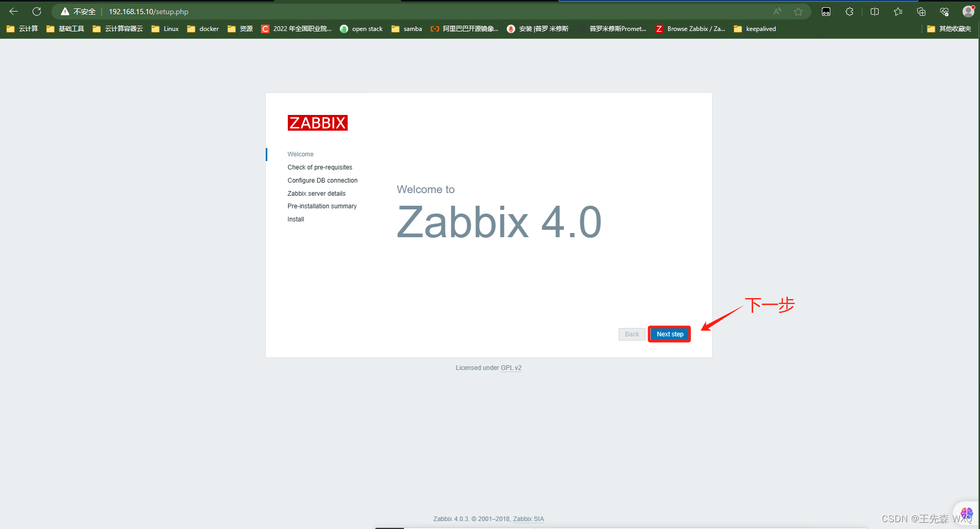The image size is (980, 529).
Task: Select Pre-installation summary step
Action: tap(322, 206)
